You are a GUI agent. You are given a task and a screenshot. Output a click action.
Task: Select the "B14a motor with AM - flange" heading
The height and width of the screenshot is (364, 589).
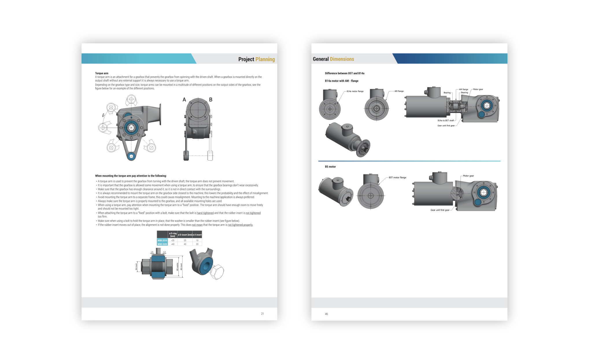[342, 81]
